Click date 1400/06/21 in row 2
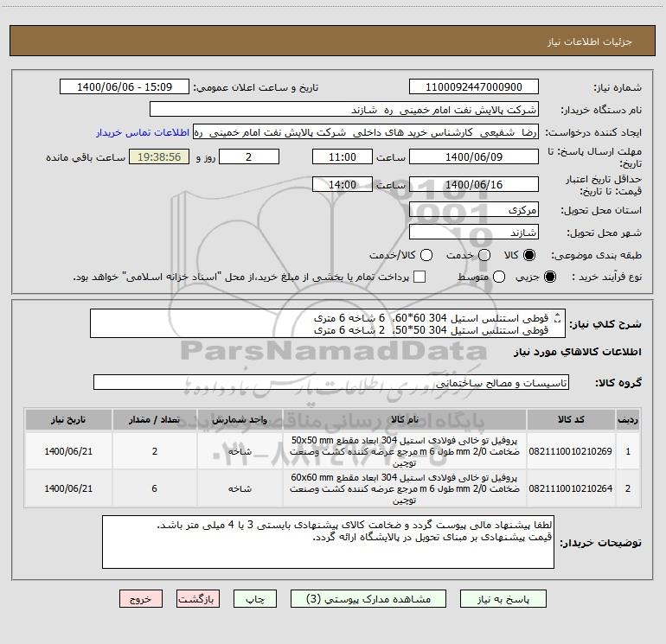This screenshot has height=644, width=666. [68, 488]
